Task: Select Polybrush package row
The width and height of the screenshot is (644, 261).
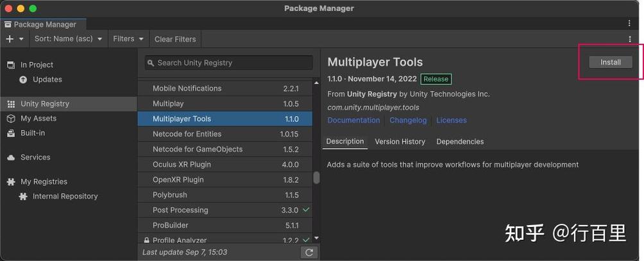Action: [225, 195]
